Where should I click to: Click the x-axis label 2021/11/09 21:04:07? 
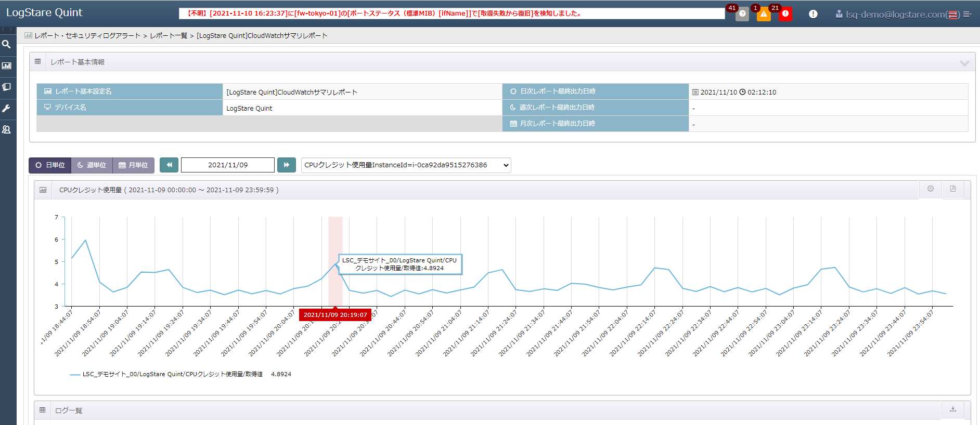[x=439, y=333]
